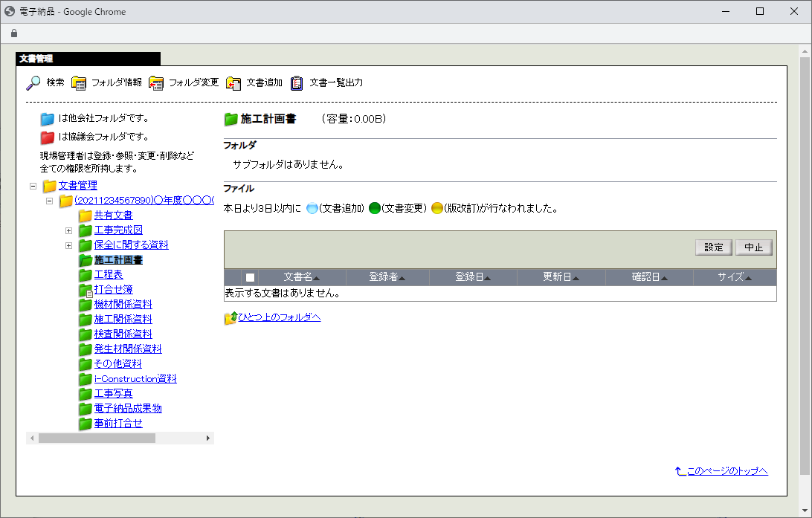The width and height of the screenshot is (812, 518).
Task: Select the 文書管理 tab header
Action: click(88, 59)
